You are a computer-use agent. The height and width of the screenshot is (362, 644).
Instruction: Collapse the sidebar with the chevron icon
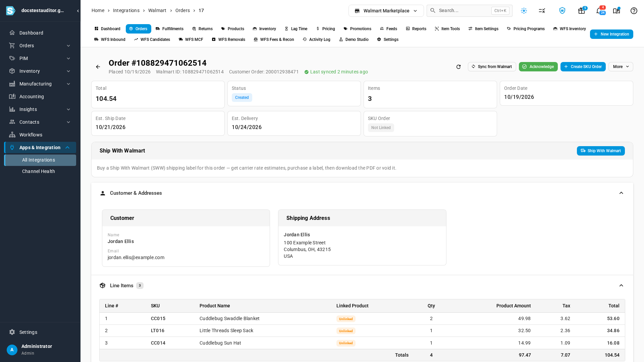click(78, 11)
